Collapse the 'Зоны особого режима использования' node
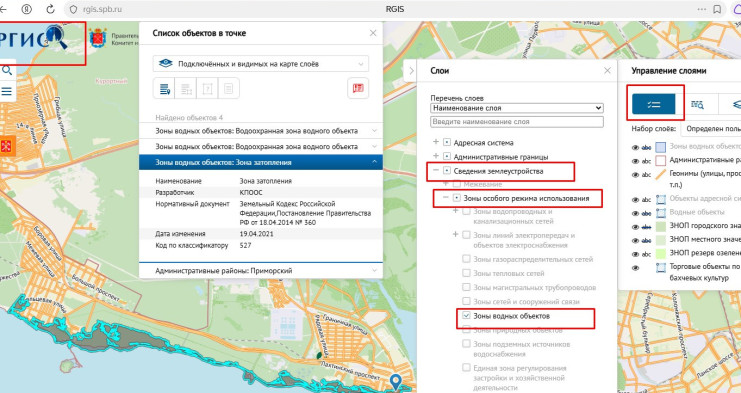 pyautogui.click(x=446, y=197)
